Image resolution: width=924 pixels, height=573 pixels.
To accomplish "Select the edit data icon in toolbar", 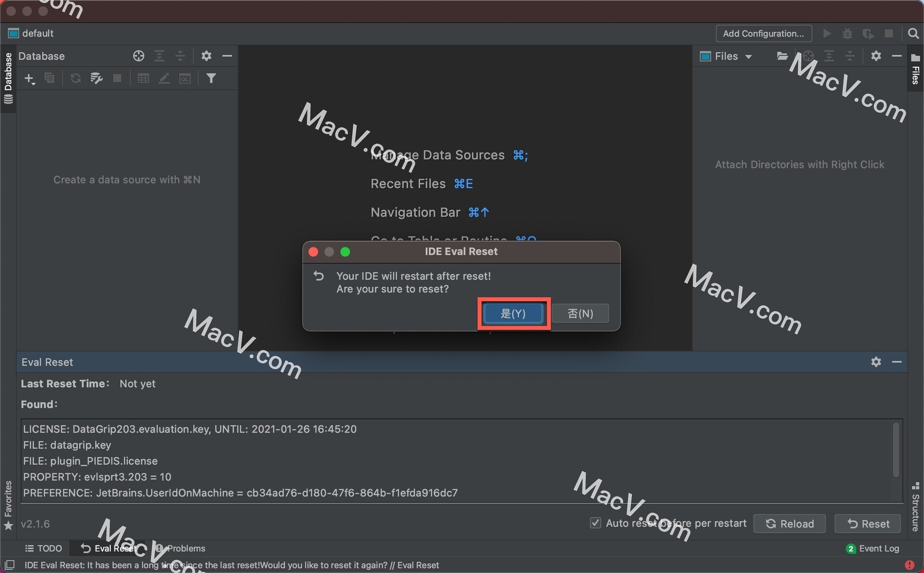I will 164,79.
